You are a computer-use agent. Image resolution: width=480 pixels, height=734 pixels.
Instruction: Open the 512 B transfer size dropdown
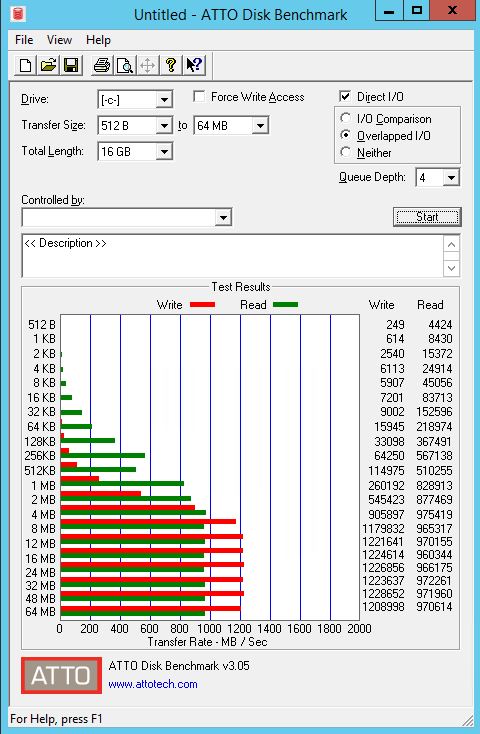pos(163,125)
